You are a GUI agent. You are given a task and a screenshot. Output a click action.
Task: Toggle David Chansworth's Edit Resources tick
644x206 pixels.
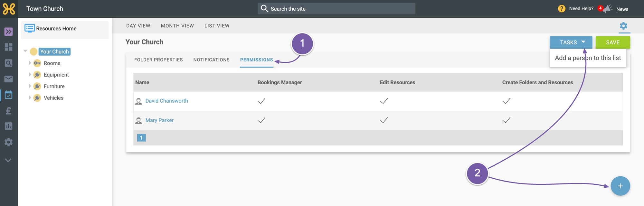tap(384, 101)
